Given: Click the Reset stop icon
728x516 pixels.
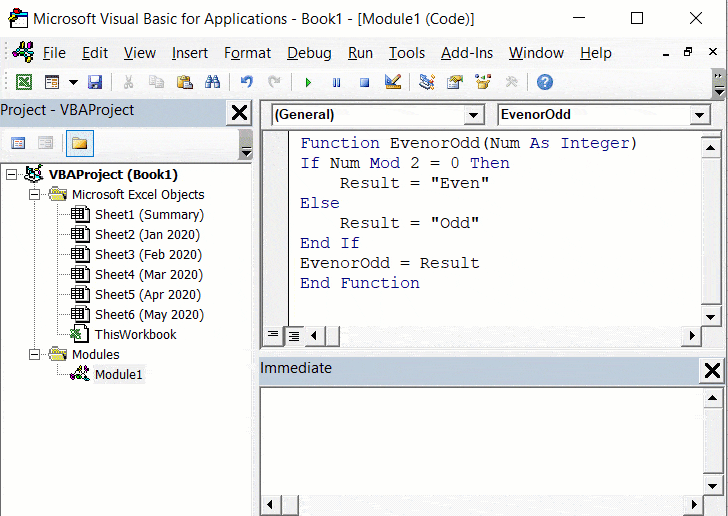Looking at the screenshot, I should coord(364,83).
